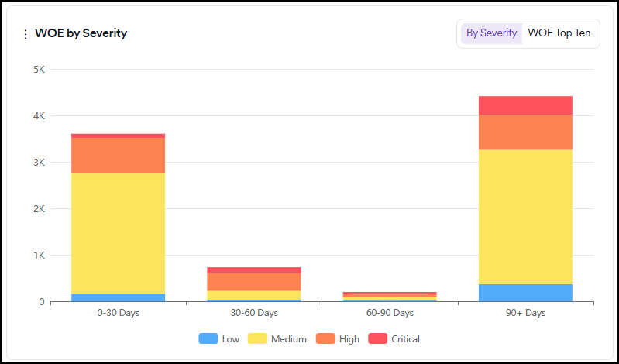Select the yellow Medium segment of 0-30 Days bar
The height and width of the screenshot is (364, 619).
(x=118, y=232)
